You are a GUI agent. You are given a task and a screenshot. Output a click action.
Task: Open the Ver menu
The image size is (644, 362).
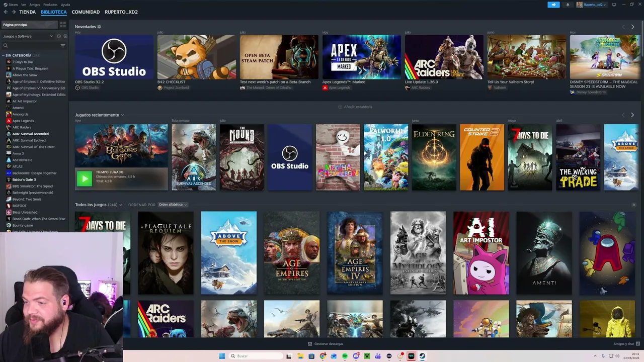point(24,5)
